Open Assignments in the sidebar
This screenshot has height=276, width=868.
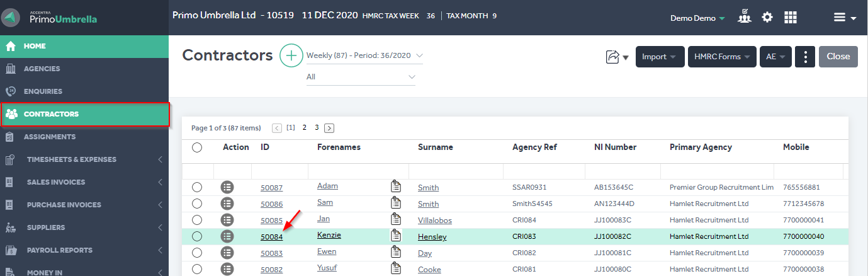coord(84,137)
